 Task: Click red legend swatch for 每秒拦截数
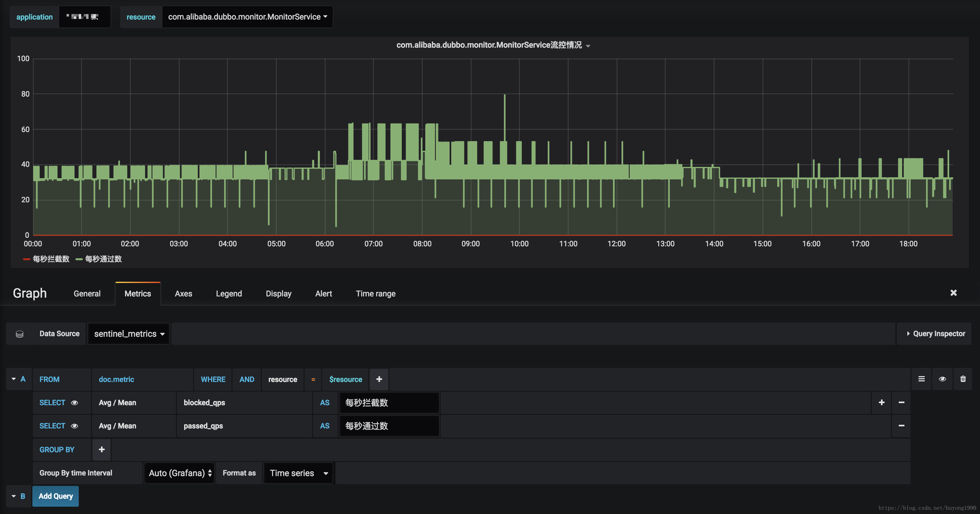click(26, 259)
